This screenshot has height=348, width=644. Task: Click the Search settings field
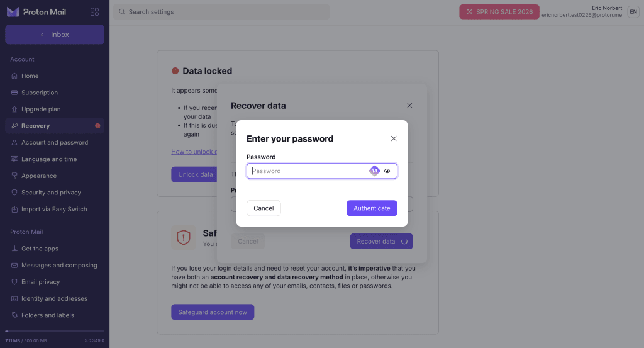click(221, 12)
